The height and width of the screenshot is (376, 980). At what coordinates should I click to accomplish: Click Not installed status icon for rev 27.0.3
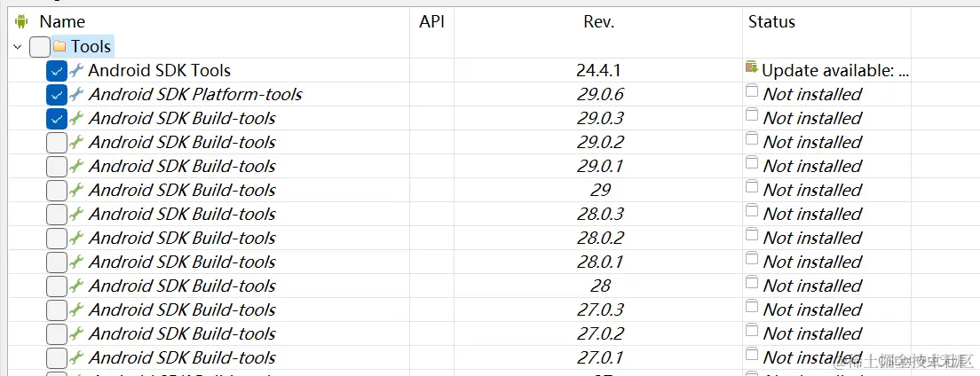pyautogui.click(x=752, y=307)
